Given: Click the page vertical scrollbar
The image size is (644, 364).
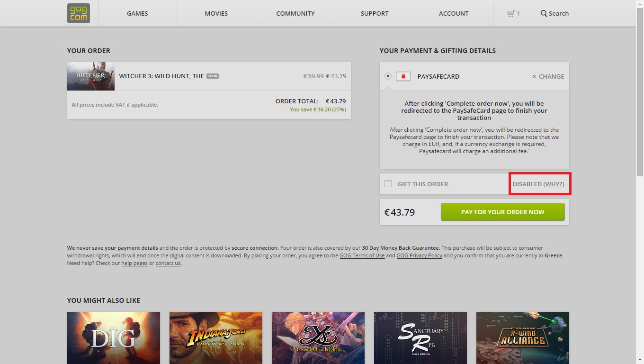Looking at the screenshot, I should click(x=640, y=182).
